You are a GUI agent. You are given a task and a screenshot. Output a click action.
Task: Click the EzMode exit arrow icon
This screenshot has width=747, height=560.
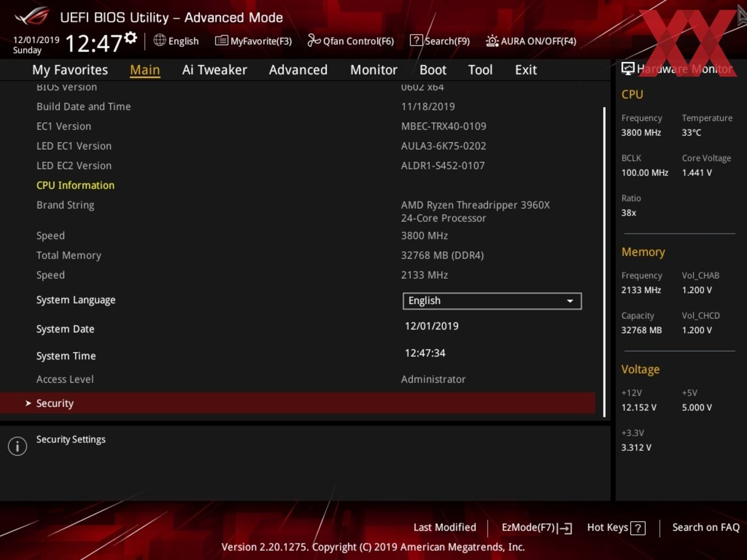565,528
